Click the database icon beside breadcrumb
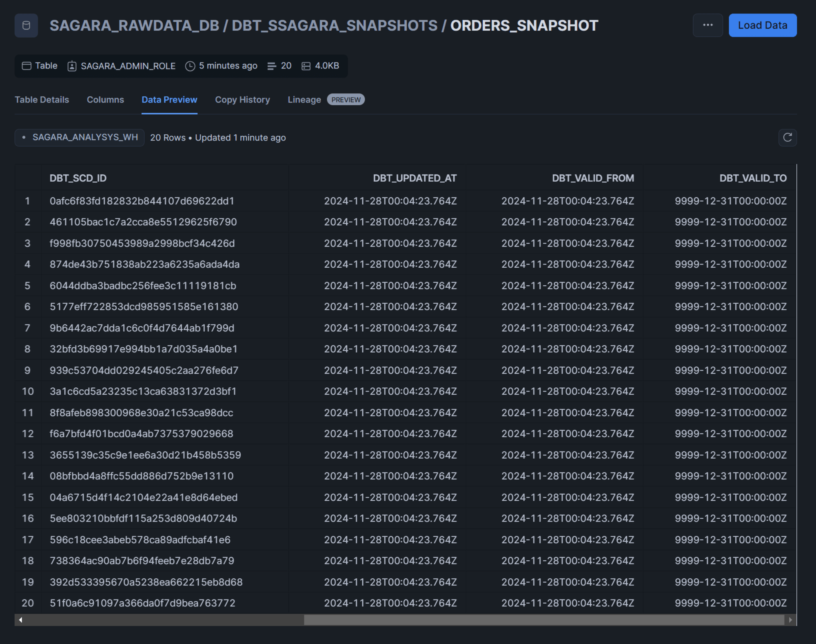 coord(26,25)
